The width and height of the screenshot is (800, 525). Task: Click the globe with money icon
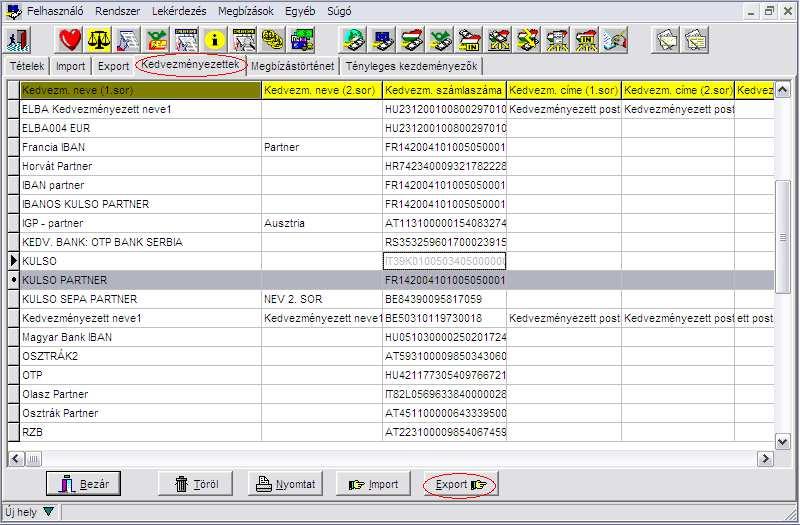pos(354,40)
